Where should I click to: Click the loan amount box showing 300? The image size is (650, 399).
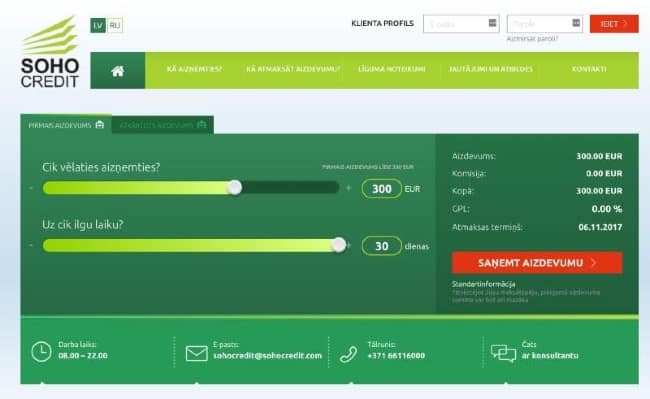tap(381, 189)
